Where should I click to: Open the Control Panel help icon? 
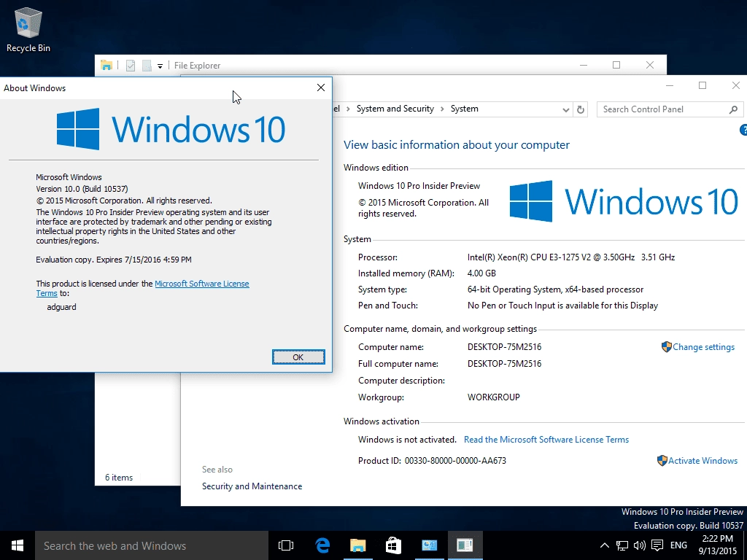(743, 130)
